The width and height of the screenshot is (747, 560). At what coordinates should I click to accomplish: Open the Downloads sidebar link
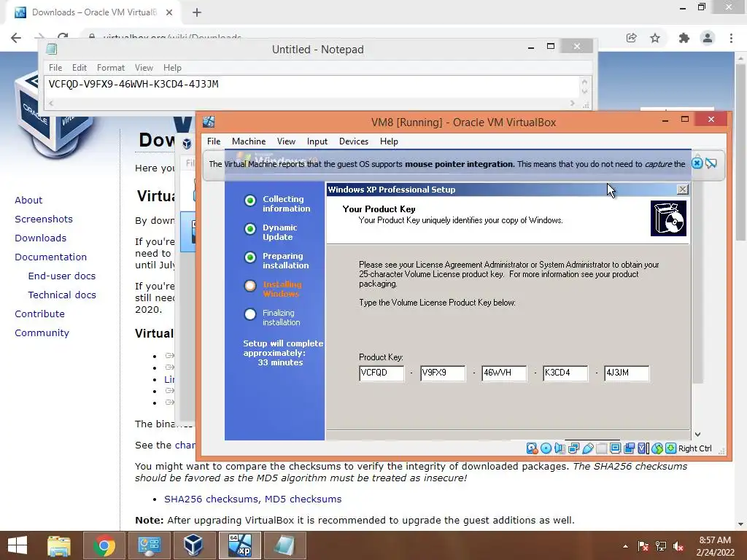click(x=41, y=238)
